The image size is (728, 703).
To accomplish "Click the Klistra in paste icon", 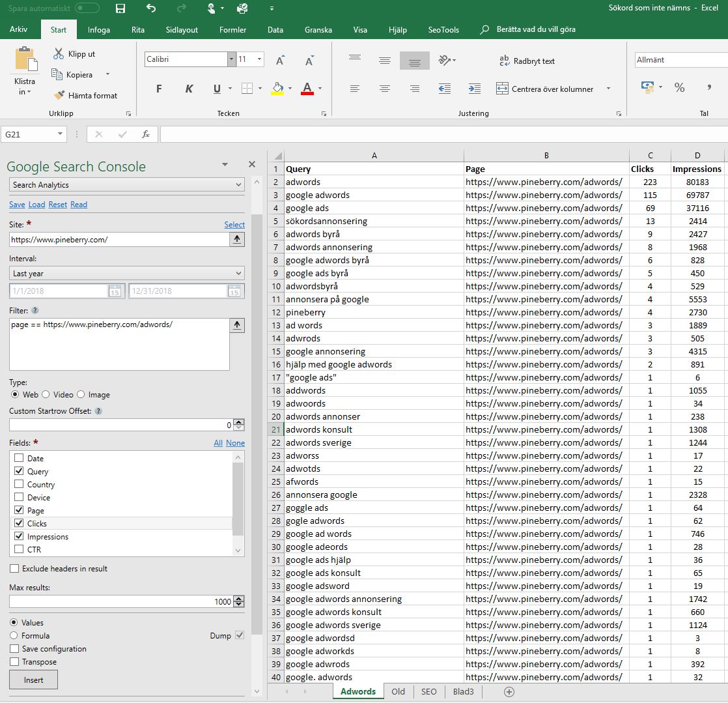I will point(25,60).
